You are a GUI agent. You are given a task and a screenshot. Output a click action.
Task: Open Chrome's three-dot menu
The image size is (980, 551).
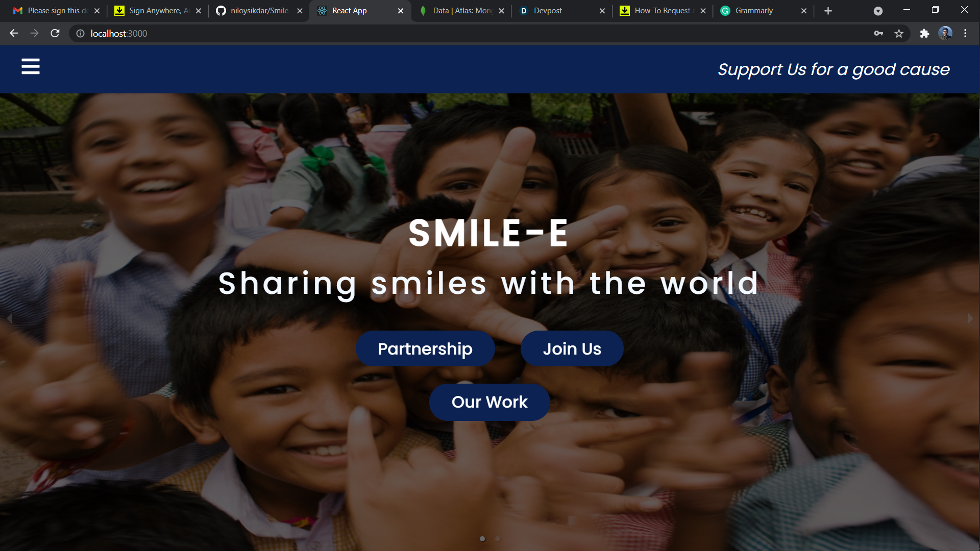(x=965, y=33)
